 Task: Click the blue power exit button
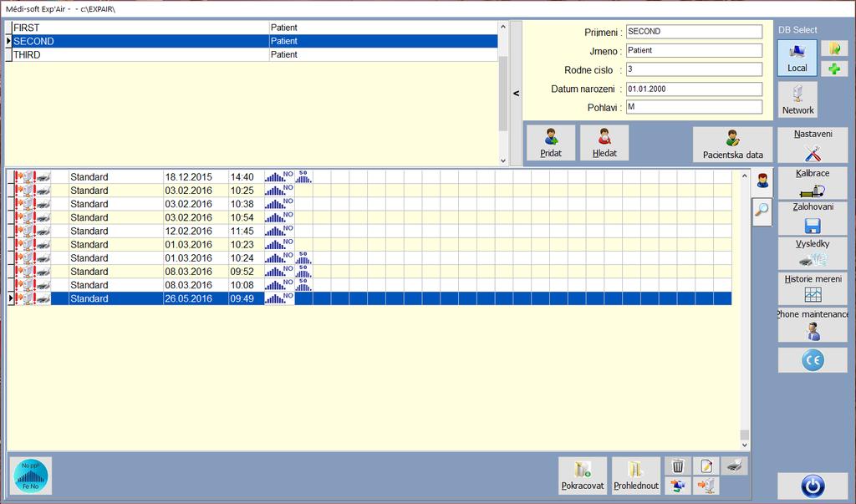[x=813, y=486]
